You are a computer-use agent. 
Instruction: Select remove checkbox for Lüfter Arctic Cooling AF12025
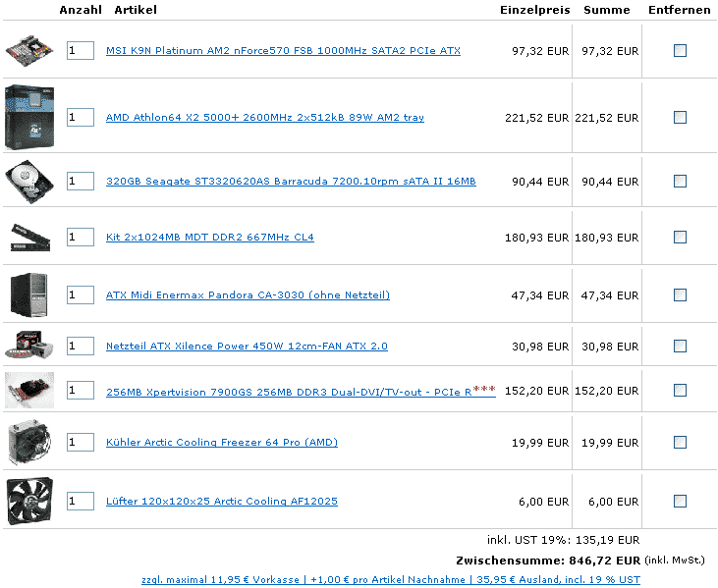680,501
